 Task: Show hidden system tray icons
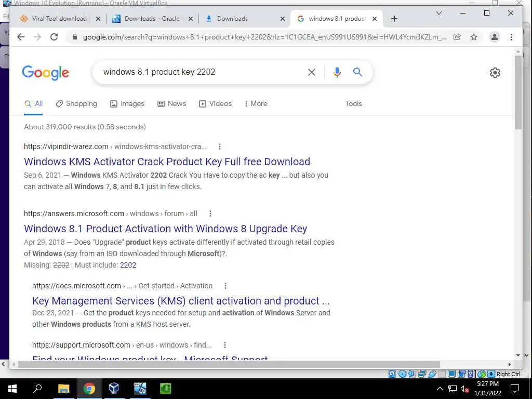pos(440,389)
